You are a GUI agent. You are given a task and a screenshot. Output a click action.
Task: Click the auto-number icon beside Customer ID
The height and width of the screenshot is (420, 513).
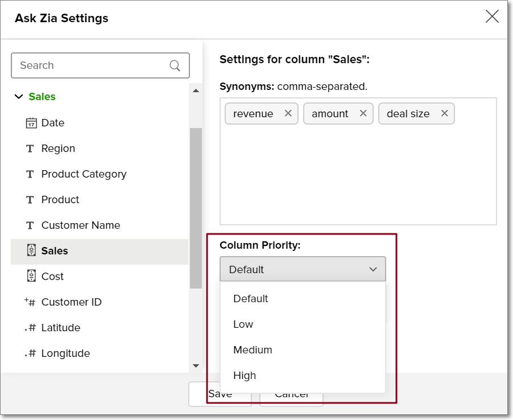click(x=30, y=302)
